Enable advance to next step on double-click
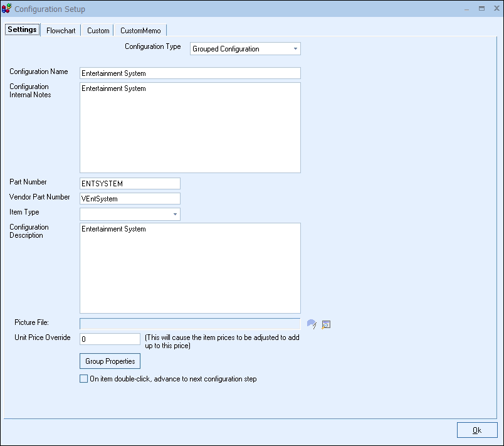Viewport: 504px width, 446px height. point(84,379)
